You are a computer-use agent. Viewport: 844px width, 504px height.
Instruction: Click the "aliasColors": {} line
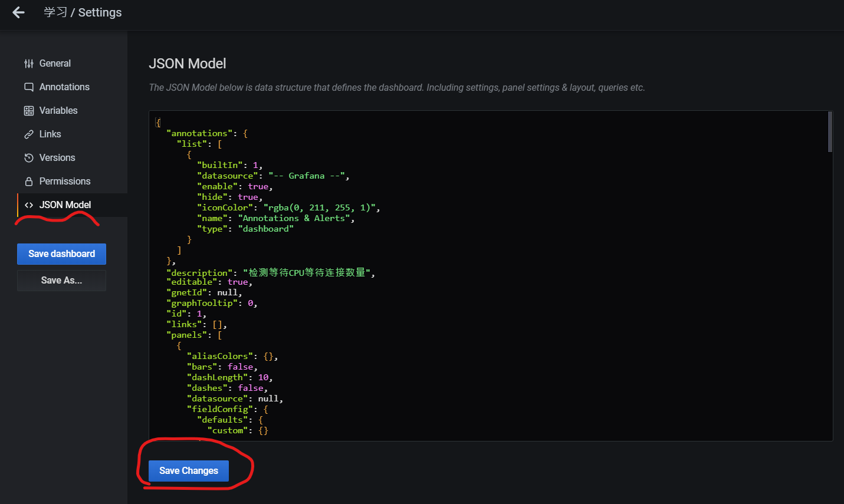point(232,356)
